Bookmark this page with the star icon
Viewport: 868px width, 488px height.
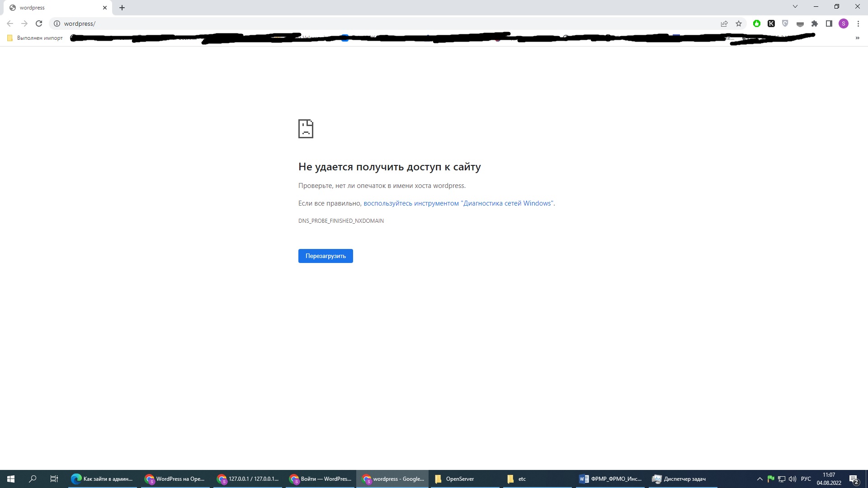739,23
